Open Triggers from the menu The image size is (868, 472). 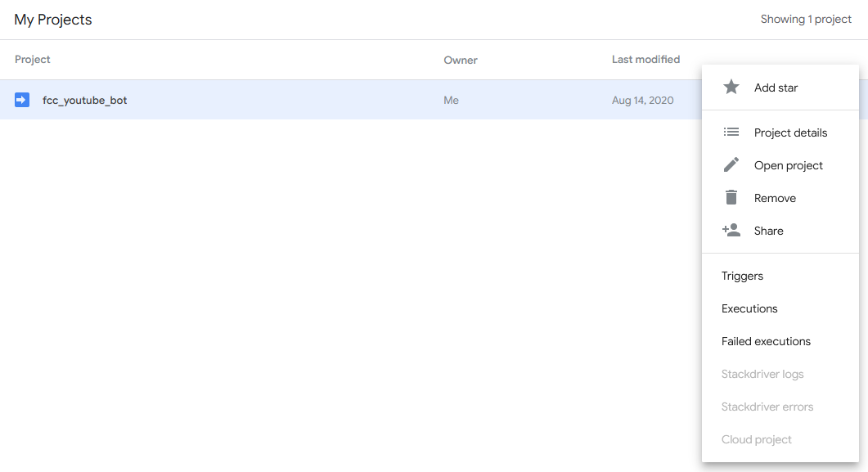point(780,276)
